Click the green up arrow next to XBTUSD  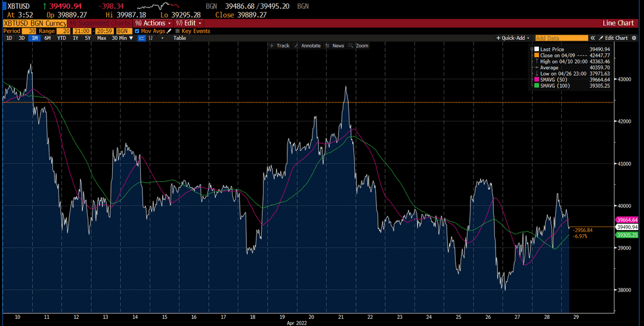coord(44,7)
